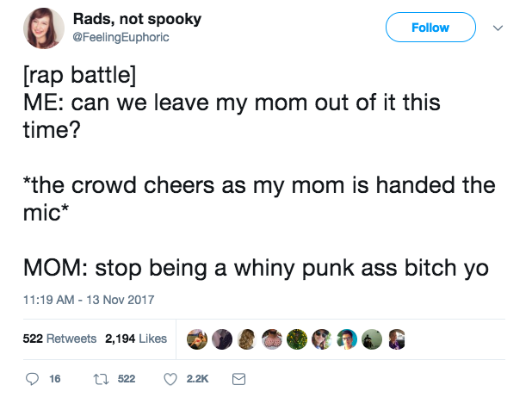Screen dimensions: 532x410
Task: Open Rads, not spooky display name
Action: pyautogui.click(x=137, y=19)
